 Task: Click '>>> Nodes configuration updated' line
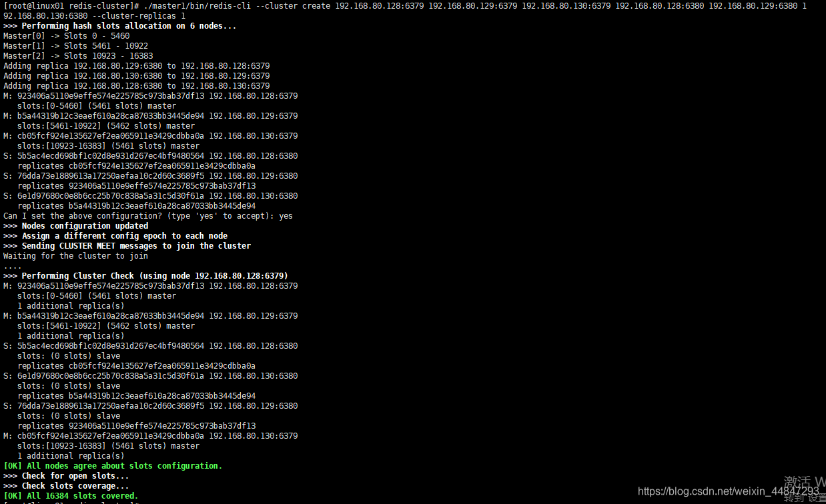pos(76,225)
